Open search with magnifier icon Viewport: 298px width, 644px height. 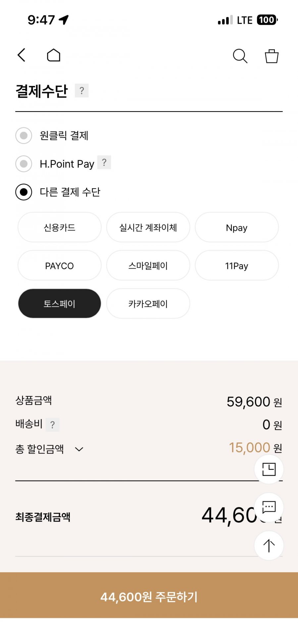click(240, 56)
